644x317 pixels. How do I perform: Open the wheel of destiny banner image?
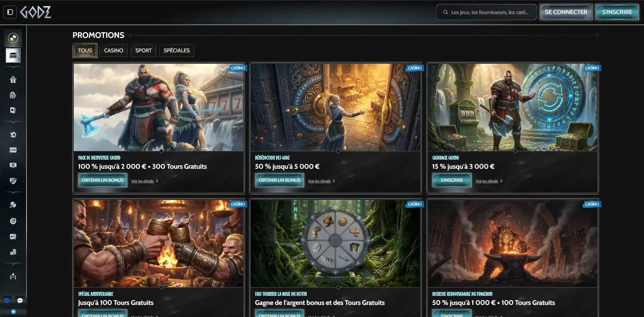coord(336,244)
